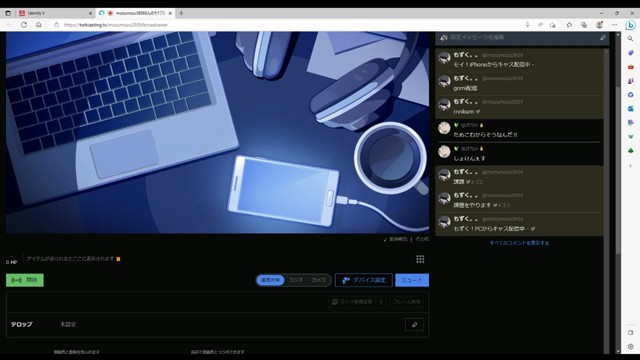640x360 pixels.
Task: Switch broadcast mode to カメラ
Action: (318, 280)
